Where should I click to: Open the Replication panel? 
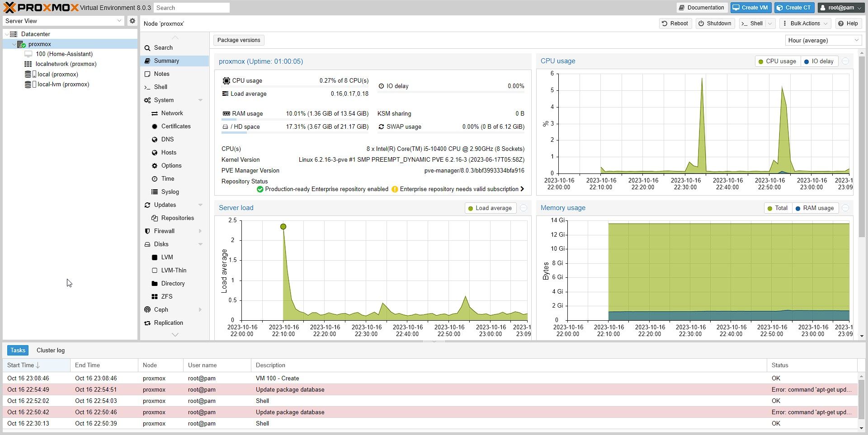coord(147,323)
